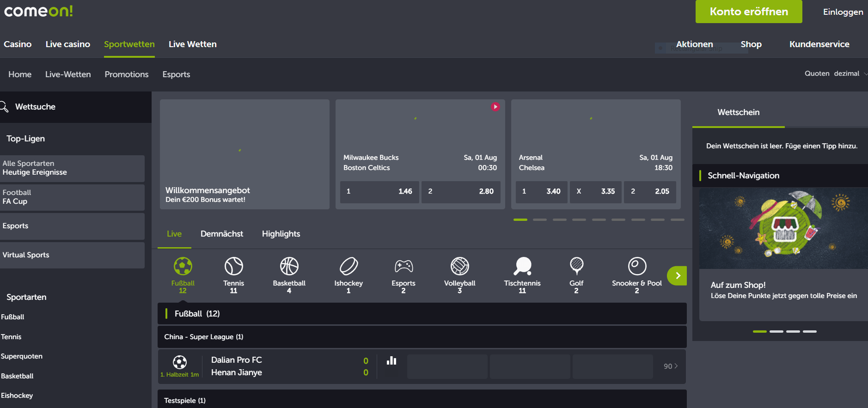Viewport: 868px width, 408px height.
Task: Open the Dalian Pro FC match
Action: 237,366
